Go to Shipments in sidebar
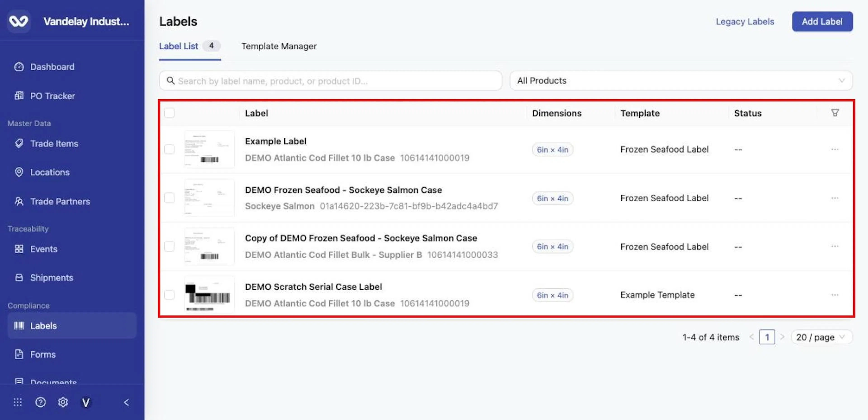The width and height of the screenshot is (868, 420). tap(72, 277)
